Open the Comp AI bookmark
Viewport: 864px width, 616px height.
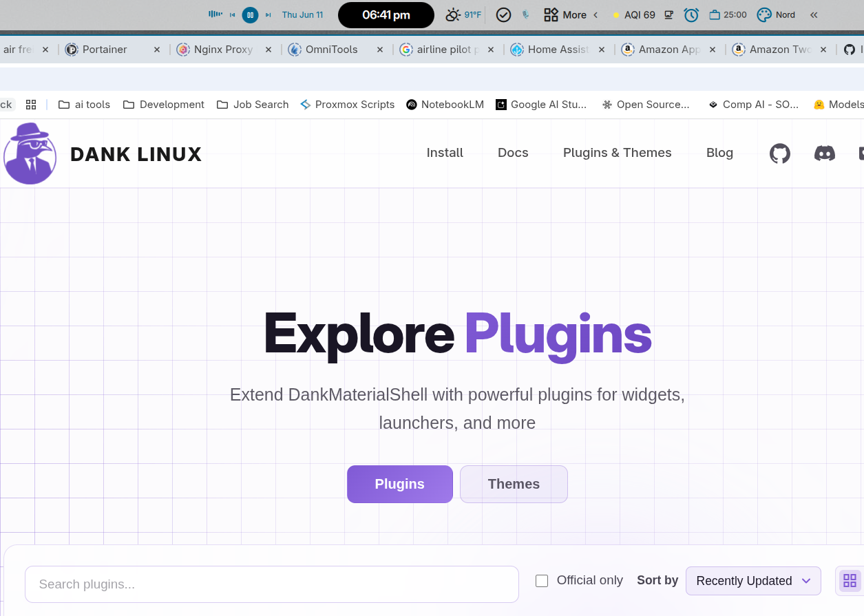tap(753, 105)
